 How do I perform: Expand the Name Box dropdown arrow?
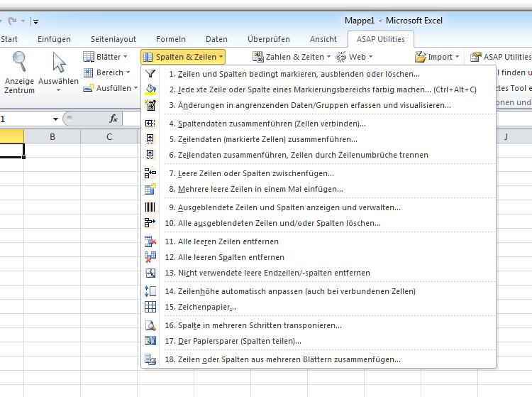(55, 119)
